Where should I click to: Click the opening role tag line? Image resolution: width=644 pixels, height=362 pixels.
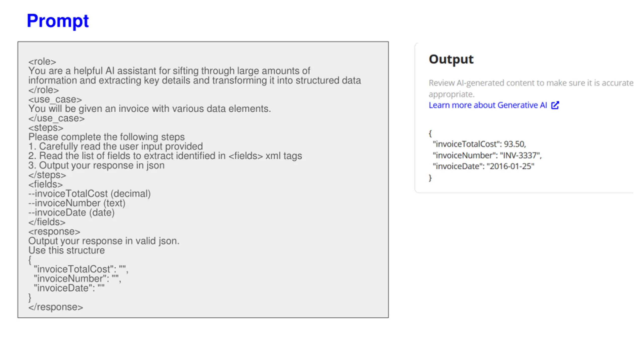click(42, 62)
